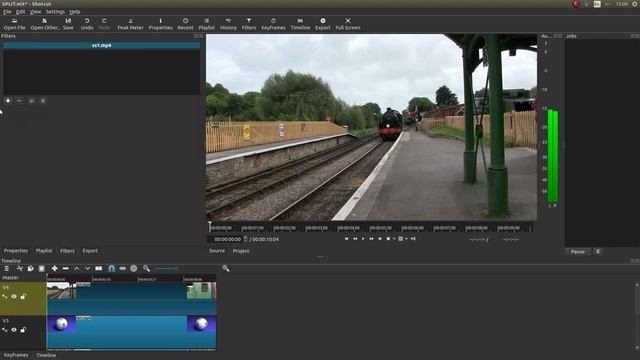
Task: Open the File menu
Action: click(7, 12)
